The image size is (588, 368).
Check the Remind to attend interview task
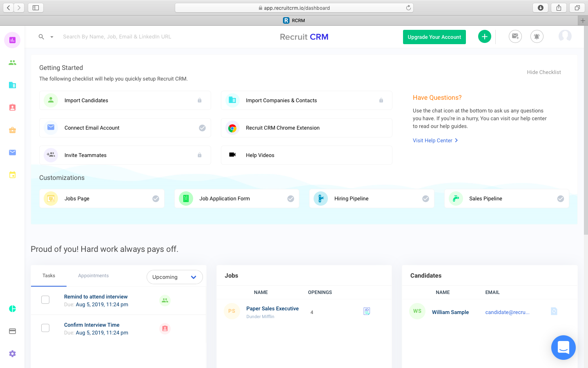[45, 300]
